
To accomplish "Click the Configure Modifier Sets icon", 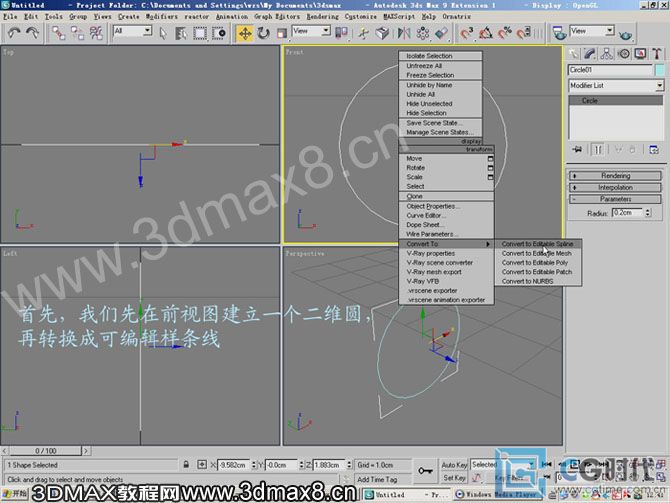I will point(654,150).
